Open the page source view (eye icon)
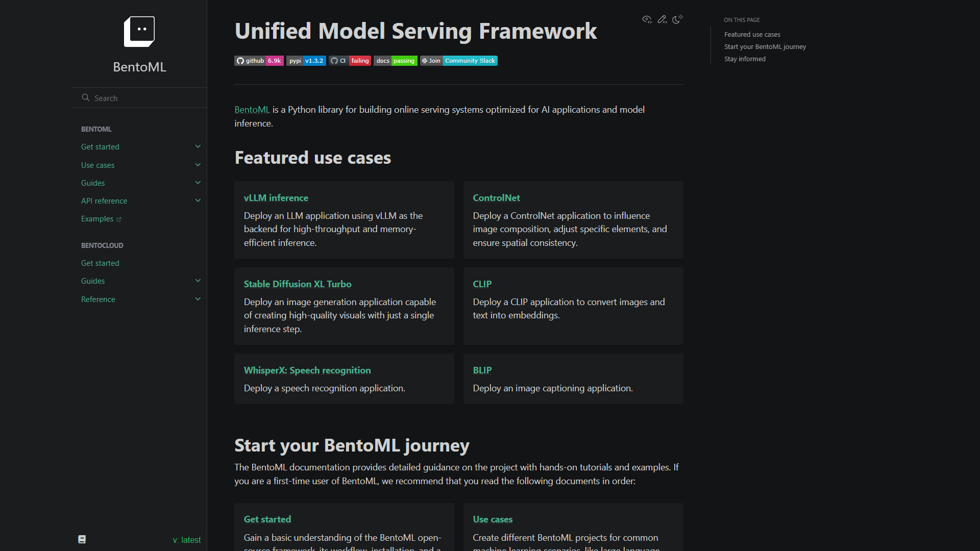The width and height of the screenshot is (980, 551). pyautogui.click(x=646, y=19)
